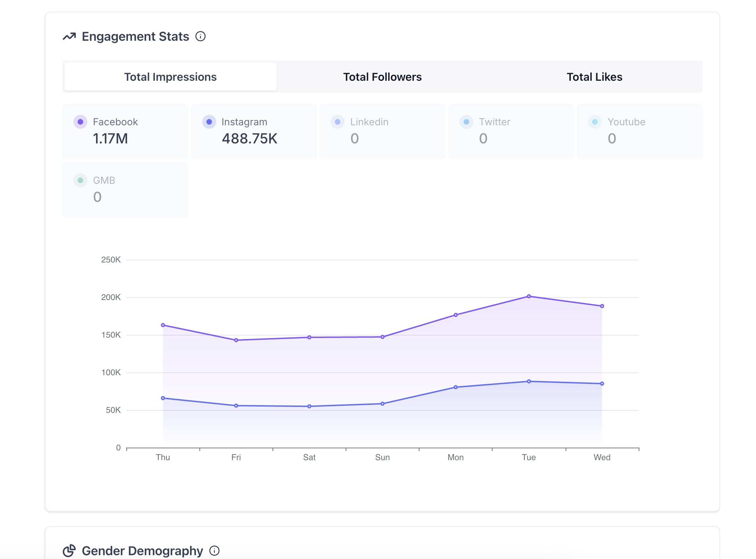
Task: Toggle the Facebook series card
Action: click(x=125, y=132)
